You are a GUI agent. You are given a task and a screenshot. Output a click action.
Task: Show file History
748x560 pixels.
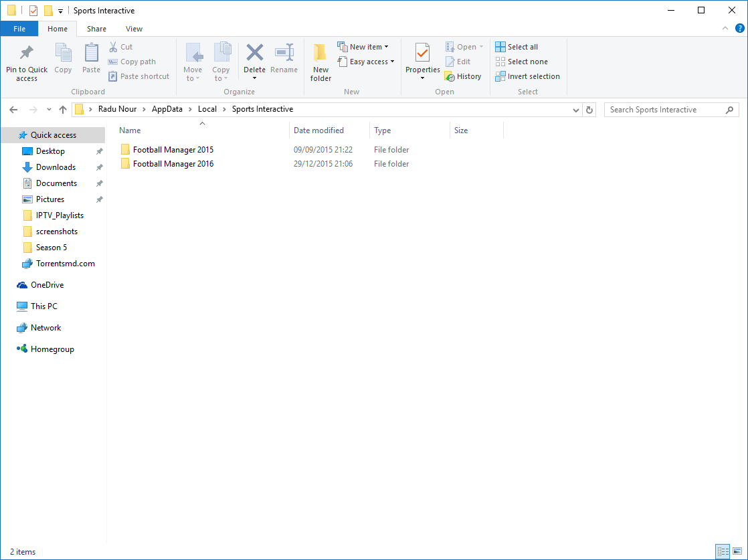point(463,76)
